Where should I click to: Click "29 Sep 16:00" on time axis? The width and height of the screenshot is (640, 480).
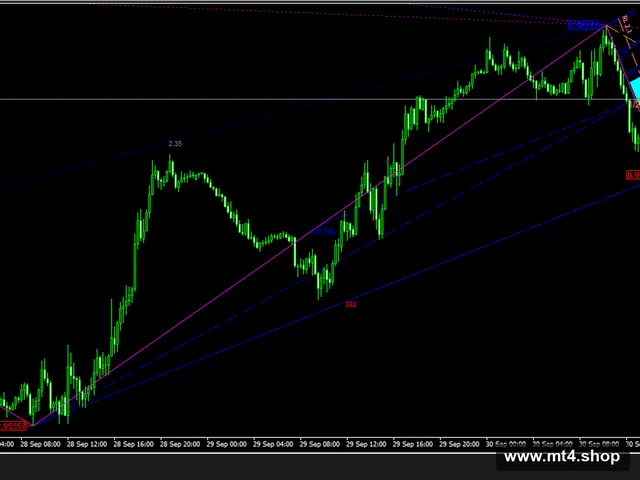tap(413, 444)
